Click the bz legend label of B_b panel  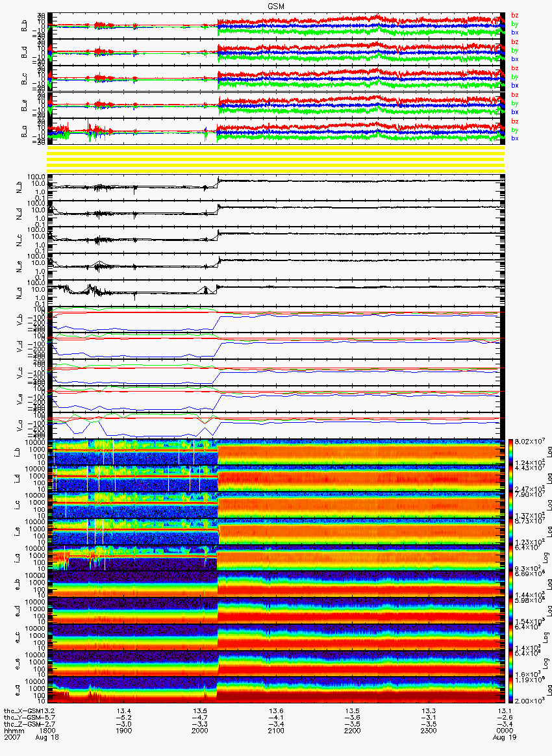coord(515,16)
